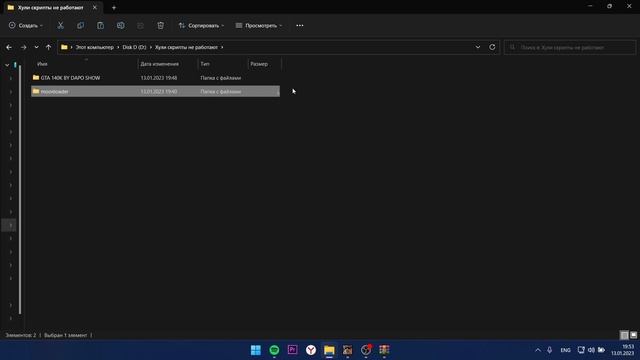Viewport: 640px width, 360px height.
Task: Open the clock and date 19:53 panel
Action: [x=623, y=350]
